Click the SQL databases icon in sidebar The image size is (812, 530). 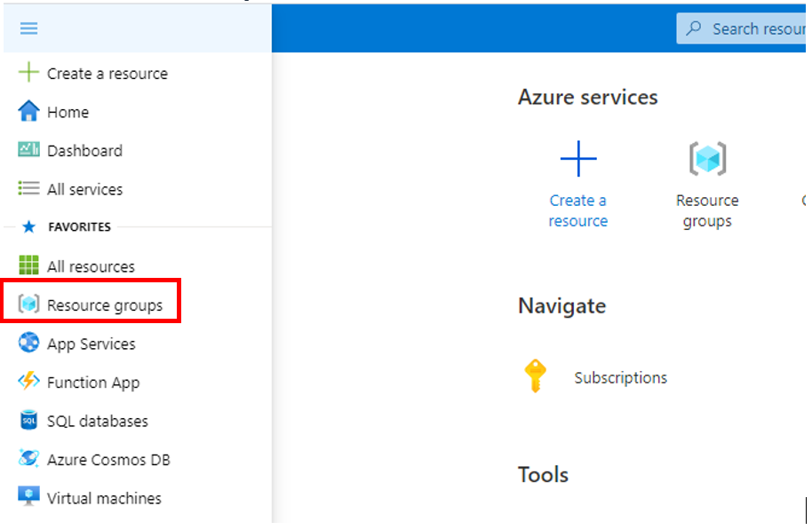coord(29,421)
